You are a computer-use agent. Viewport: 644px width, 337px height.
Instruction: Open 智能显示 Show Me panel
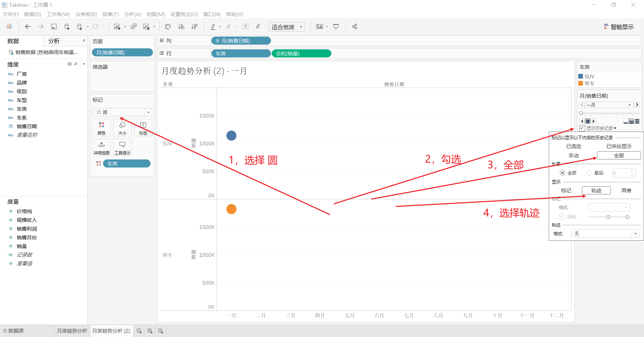(x=619, y=27)
